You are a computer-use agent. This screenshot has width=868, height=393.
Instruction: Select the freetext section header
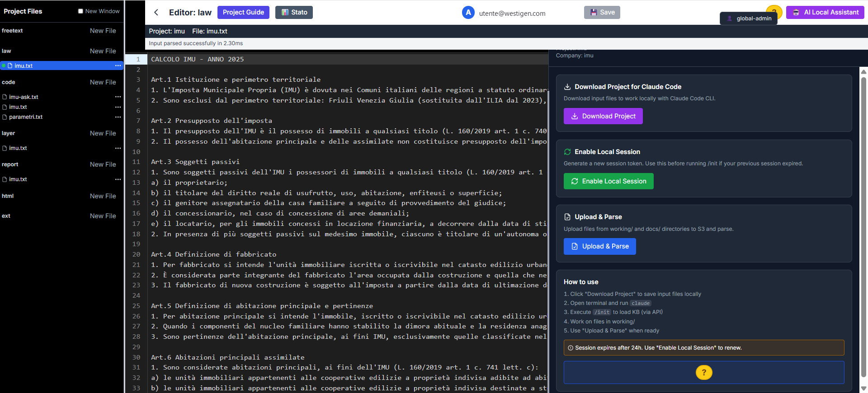(x=12, y=31)
